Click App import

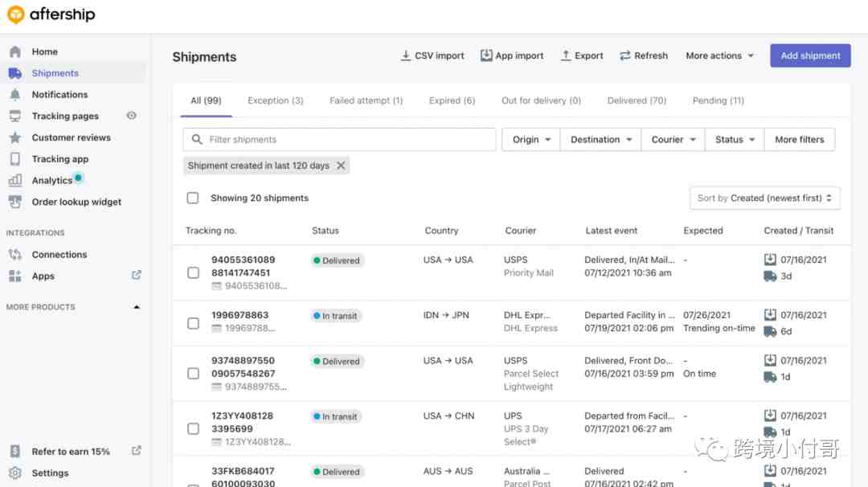[x=512, y=56]
